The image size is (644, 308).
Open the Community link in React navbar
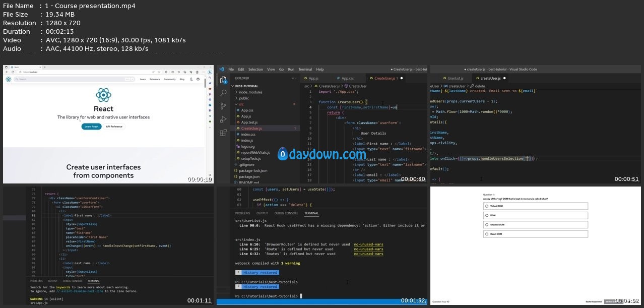click(170, 79)
